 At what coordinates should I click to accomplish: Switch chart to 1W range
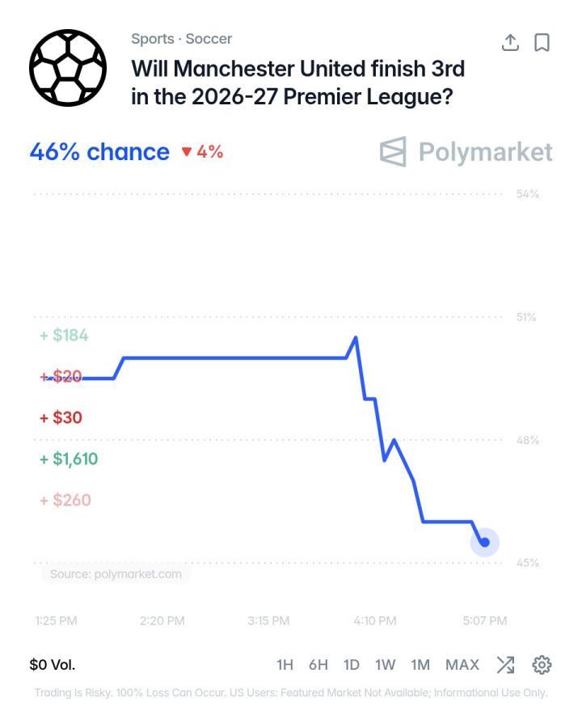[x=386, y=665]
